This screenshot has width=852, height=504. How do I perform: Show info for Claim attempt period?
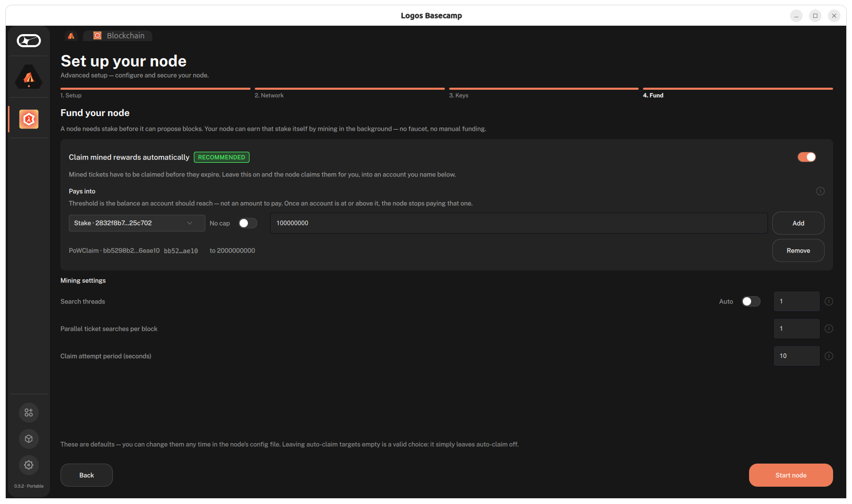(x=829, y=356)
